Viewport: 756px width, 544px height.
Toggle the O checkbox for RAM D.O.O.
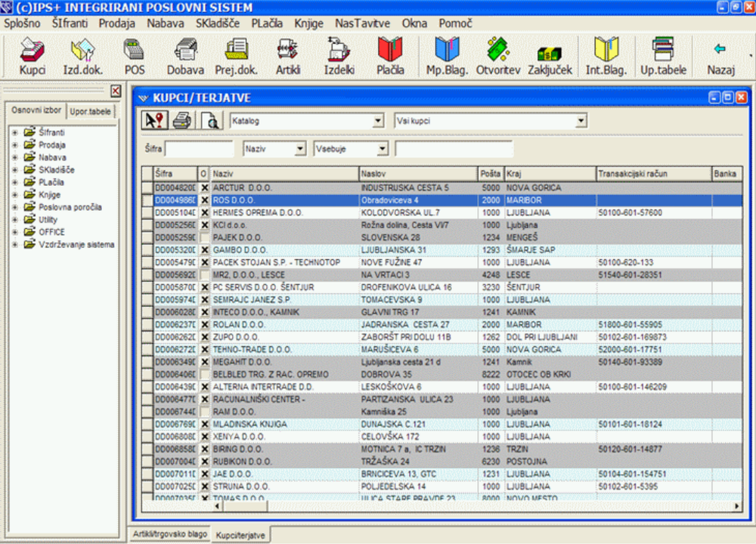click(x=204, y=412)
